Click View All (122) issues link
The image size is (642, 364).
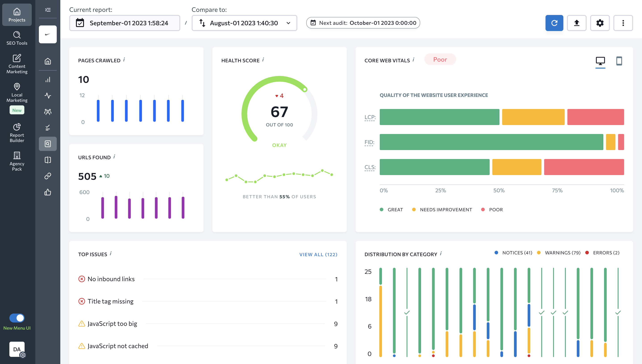coord(318,255)
